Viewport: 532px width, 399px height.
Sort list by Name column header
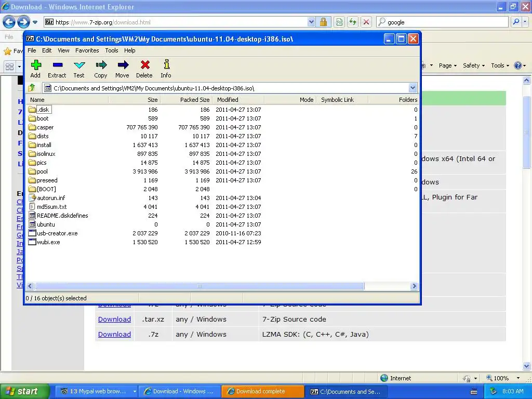coord(67,100)
